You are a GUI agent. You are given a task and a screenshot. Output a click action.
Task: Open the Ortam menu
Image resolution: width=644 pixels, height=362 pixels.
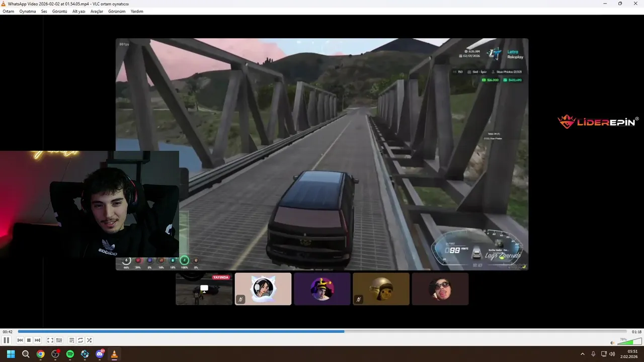click(9, 11)
